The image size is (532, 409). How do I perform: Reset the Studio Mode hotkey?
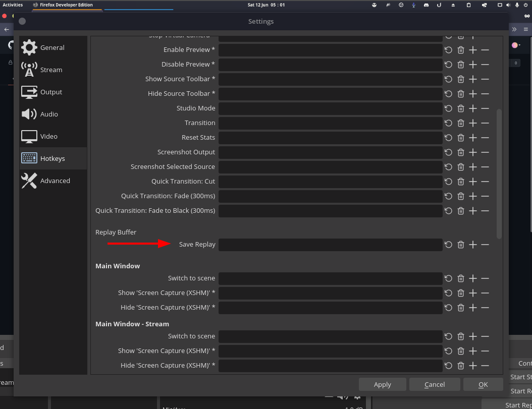point(449,108)
